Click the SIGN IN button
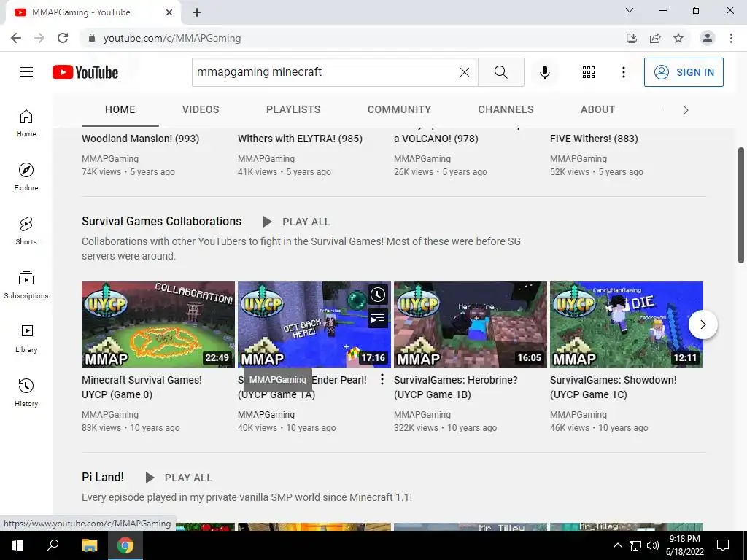 click(684, 72)
